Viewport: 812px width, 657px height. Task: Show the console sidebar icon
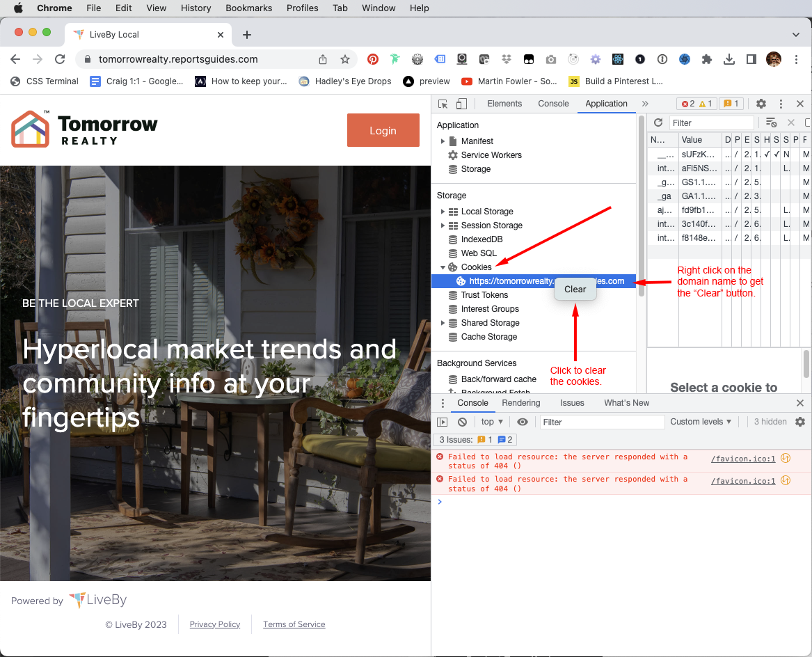[x=443, y=422]
